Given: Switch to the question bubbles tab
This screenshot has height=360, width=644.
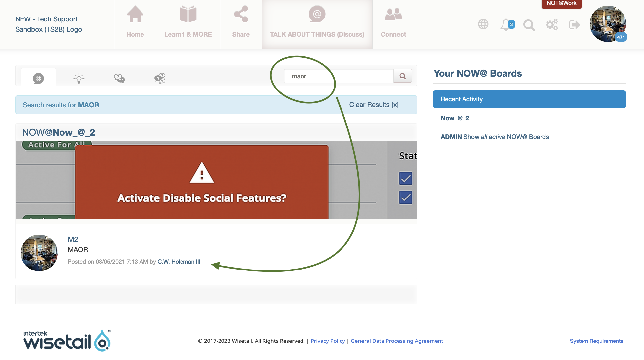Looking at the screenshot, I should pos(160,78).
